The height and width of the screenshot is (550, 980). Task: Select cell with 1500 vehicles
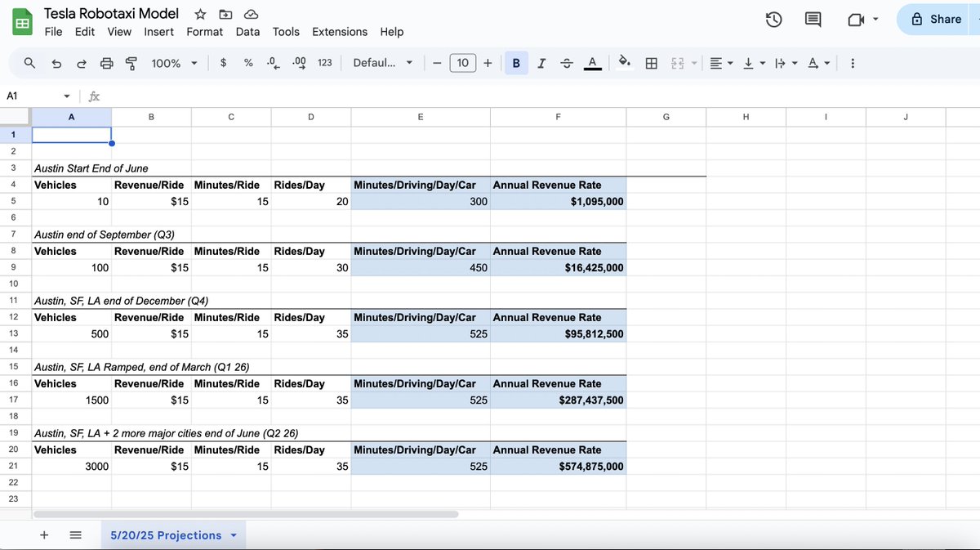[71, 400]
